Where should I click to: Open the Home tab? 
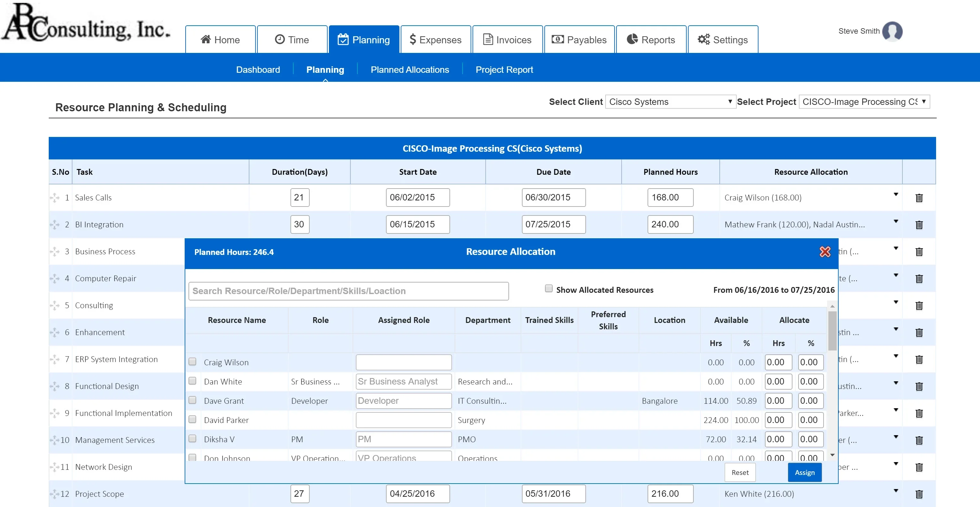[x=220, y=39]
